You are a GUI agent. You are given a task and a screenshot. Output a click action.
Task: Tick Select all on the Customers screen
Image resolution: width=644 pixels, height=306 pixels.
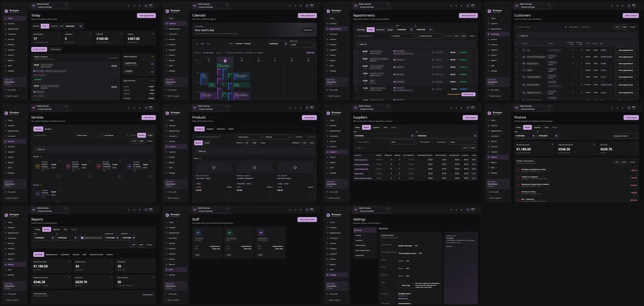(519, 36)
